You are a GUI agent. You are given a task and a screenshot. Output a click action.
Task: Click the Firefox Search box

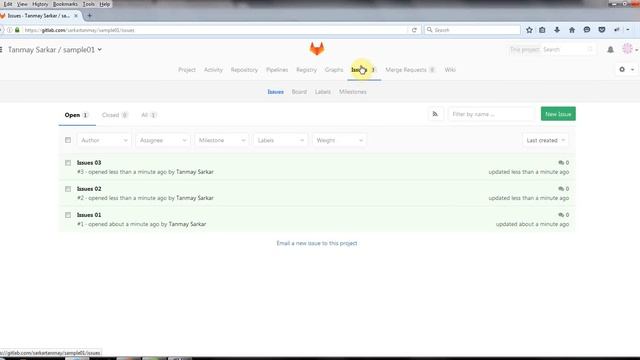click(x=473, y=30)
